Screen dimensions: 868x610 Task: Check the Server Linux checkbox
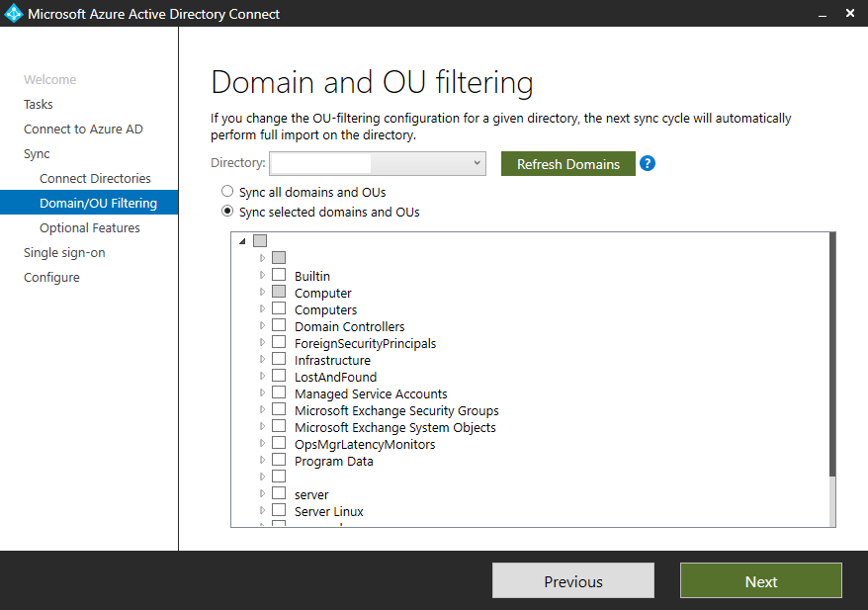click(x=279, y=510)
